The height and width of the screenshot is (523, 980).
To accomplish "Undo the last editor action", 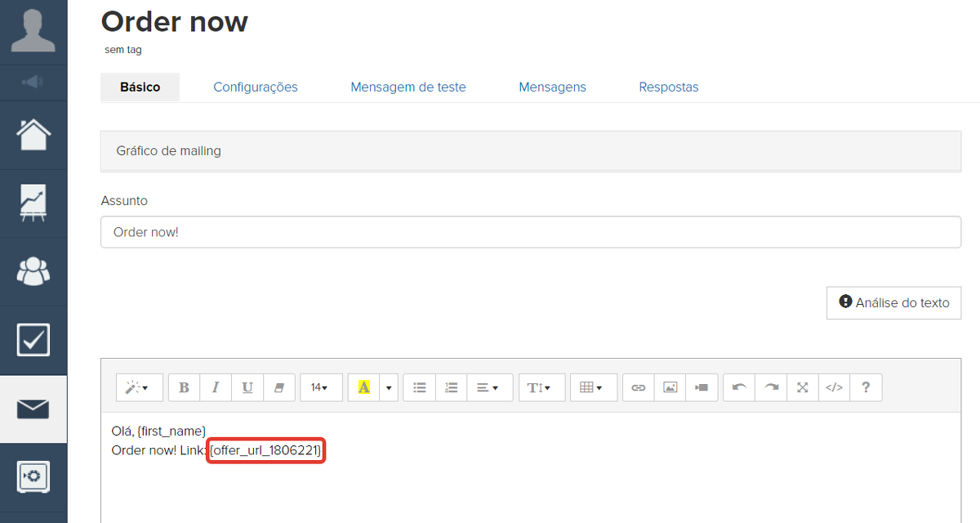I will [x=739, y=387].
